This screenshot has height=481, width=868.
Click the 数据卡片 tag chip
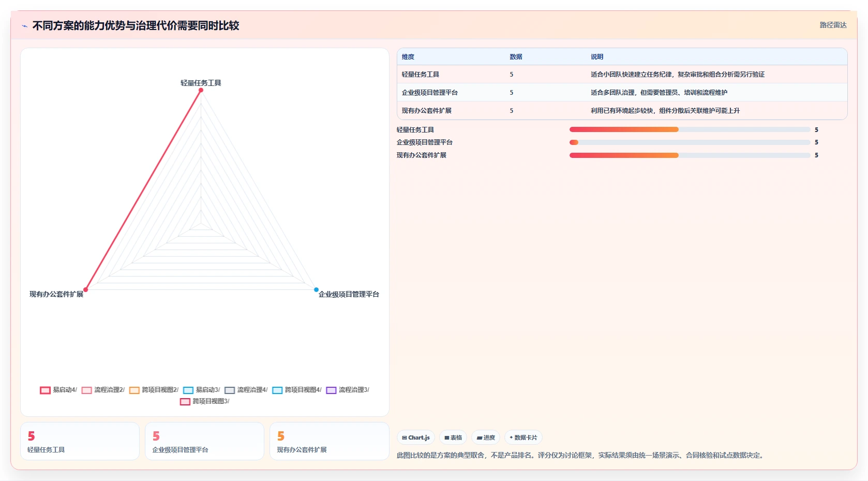pos(523,438)
